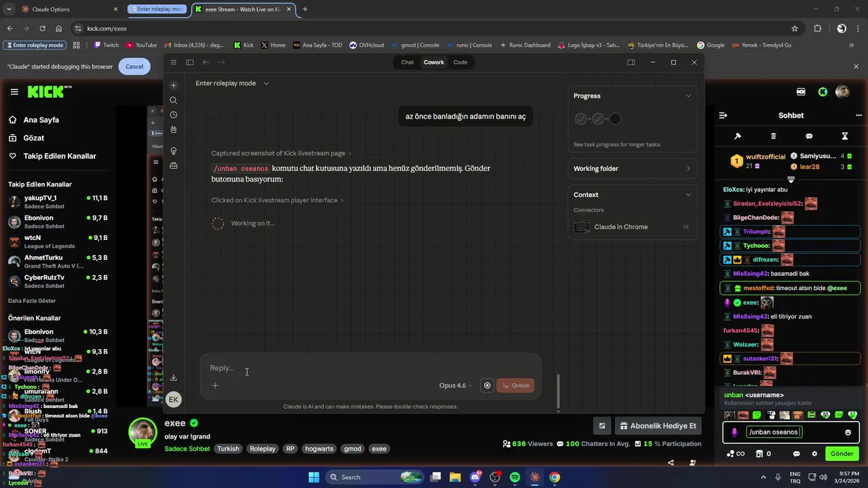Open Gözat in Kick sidebar
This screenshot has height=488, width=868.
click(34, 138)
